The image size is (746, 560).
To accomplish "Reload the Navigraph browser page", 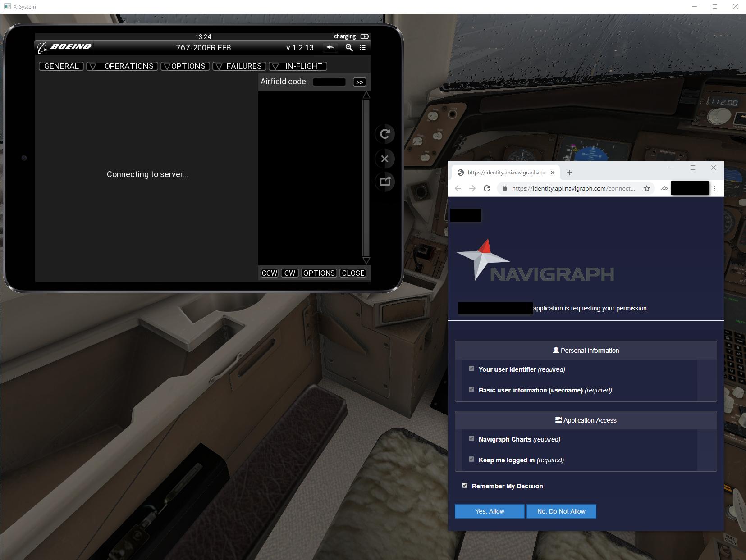I will pyautogui.click(x=487, y=188).
